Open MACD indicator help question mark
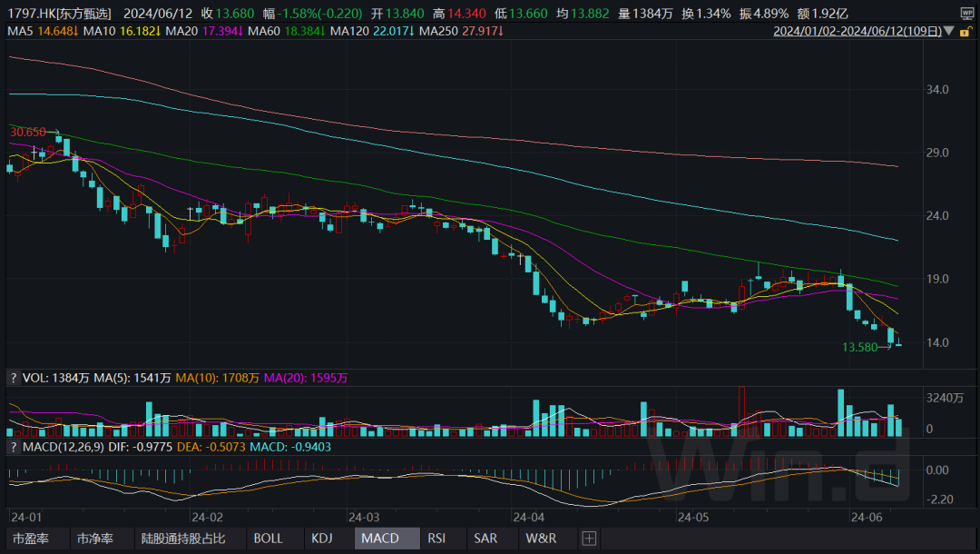 (x=13, y=447)
